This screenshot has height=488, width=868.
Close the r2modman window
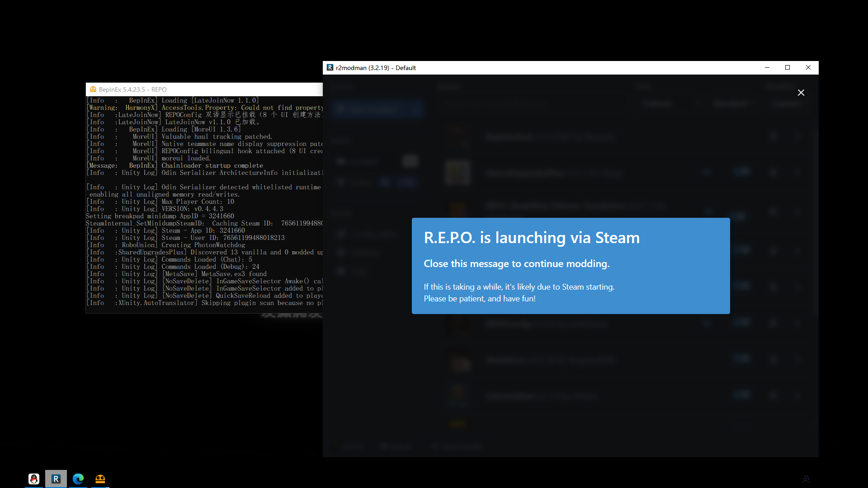[x=808, y=68]
